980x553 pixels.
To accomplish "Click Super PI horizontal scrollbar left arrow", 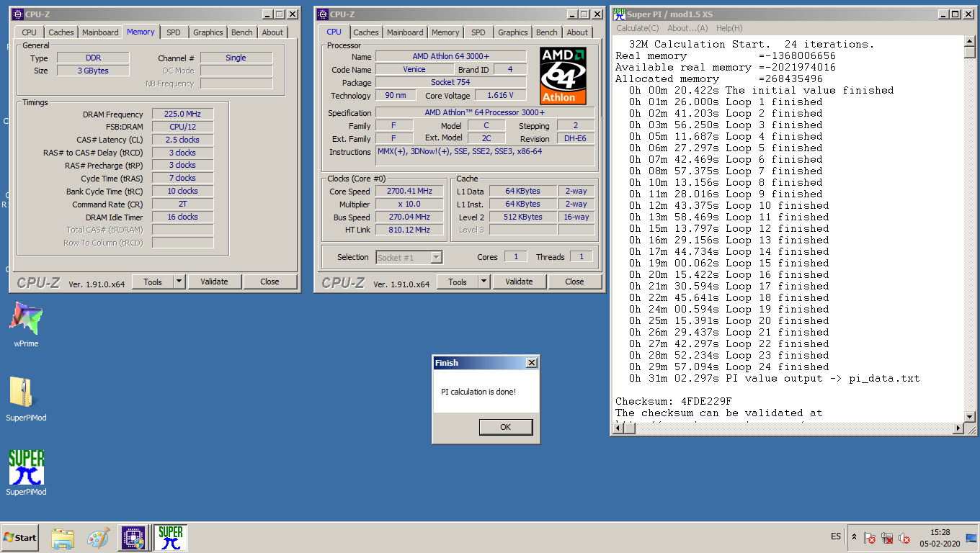I will [617, 428].
